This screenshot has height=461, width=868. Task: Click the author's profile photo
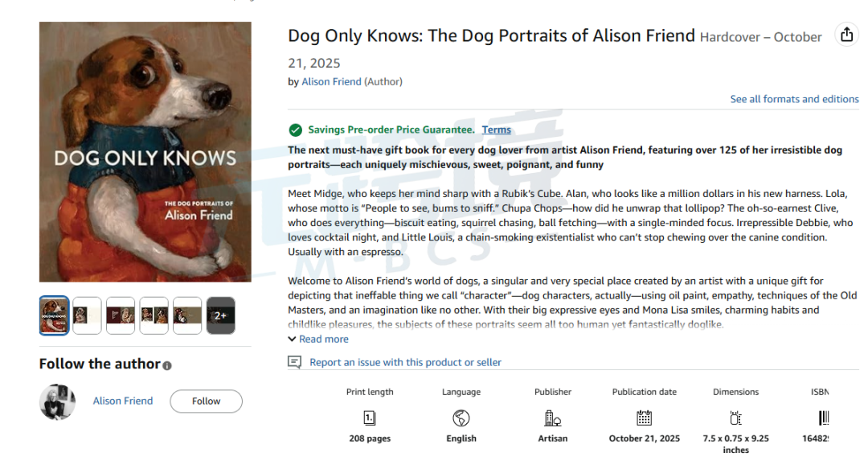pyautogui.click(x=58, y=401)
